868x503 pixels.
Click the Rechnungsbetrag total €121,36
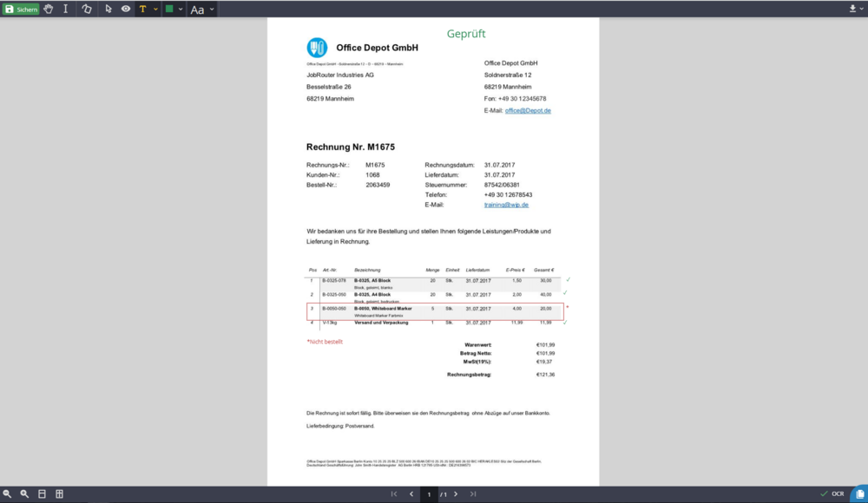click(545, 375)
